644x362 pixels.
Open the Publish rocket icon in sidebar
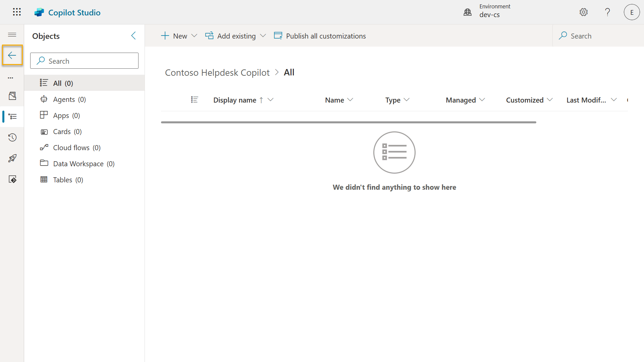click(12, 158)
